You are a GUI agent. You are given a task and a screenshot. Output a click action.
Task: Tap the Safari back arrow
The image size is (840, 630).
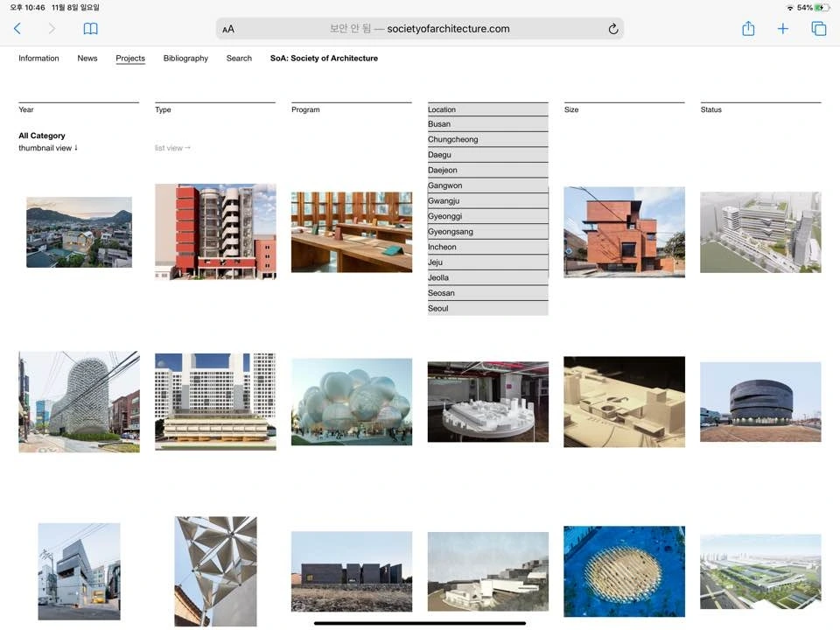tap(17, 28)
